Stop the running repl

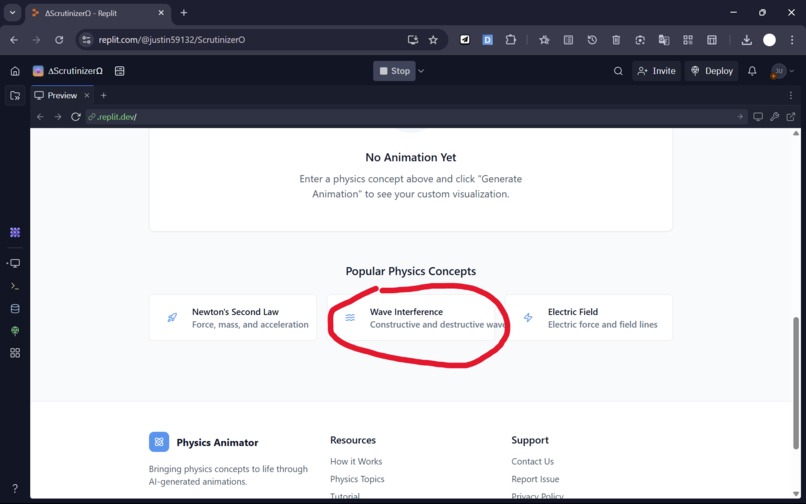[x=394, y=71]
